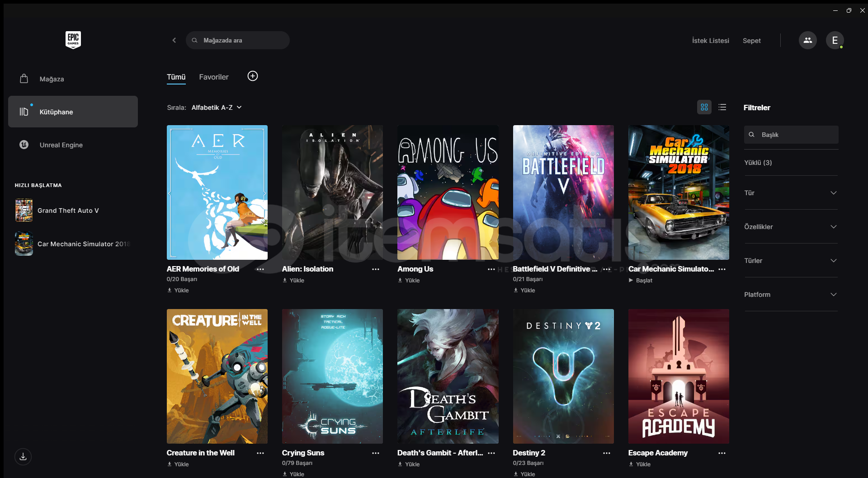Image resolution: width=868 pixels, height=478 pixels.
Task: Open more options for Crying Suns
Action: (x=376, y=453)
